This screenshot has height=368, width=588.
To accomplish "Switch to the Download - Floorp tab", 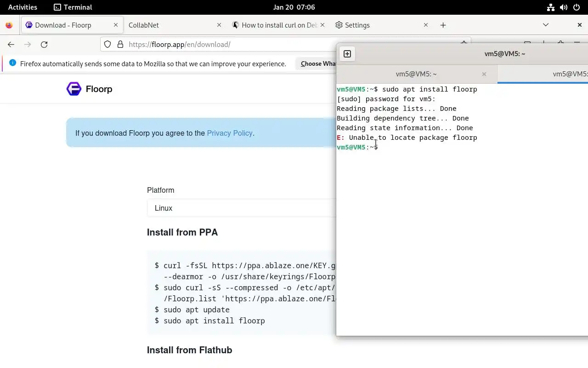I will tap(72, 25).
